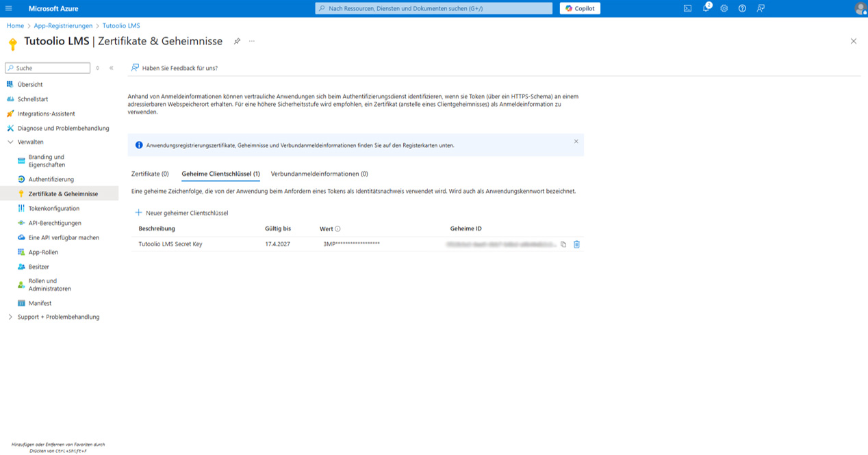Viewport: 868px width, 455px height.
Task: Select Zertifikate & Geheimnisse in sidebar
Action: tap(59, 194)
